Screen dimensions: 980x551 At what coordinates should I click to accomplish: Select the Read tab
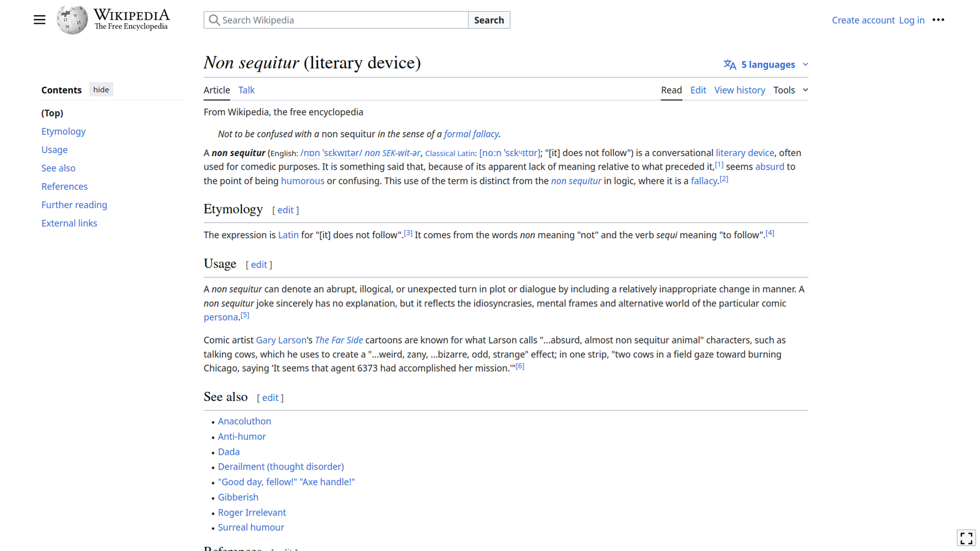point(671,90)
